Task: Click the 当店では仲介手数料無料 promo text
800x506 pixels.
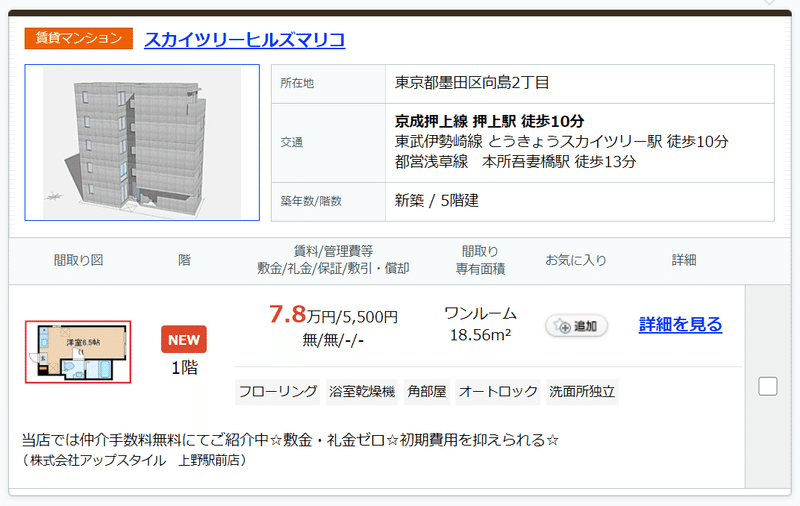Action: tap(290, 440)
